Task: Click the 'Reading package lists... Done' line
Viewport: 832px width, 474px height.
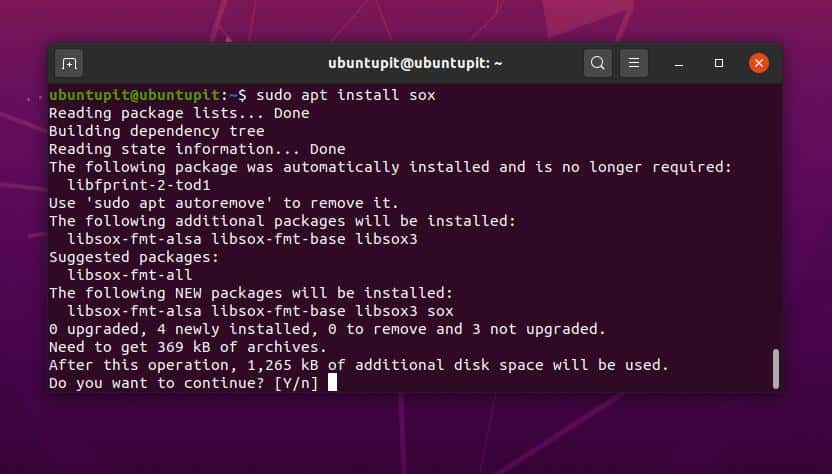Action: tap(179, 113)
